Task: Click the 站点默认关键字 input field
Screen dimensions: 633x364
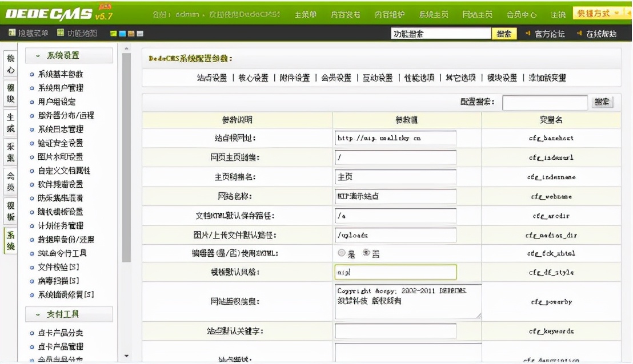Action: pyautogui.click(x=395, y=331)
